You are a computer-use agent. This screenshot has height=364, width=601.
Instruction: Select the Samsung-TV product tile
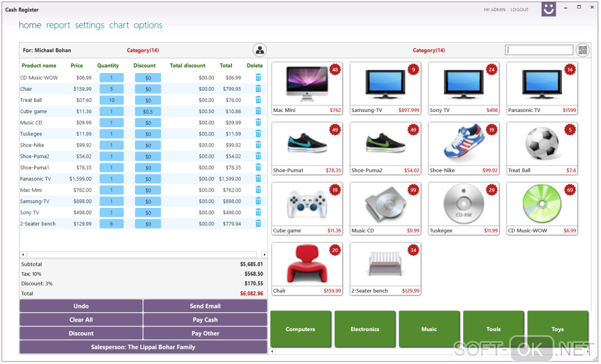click(385, 88)
